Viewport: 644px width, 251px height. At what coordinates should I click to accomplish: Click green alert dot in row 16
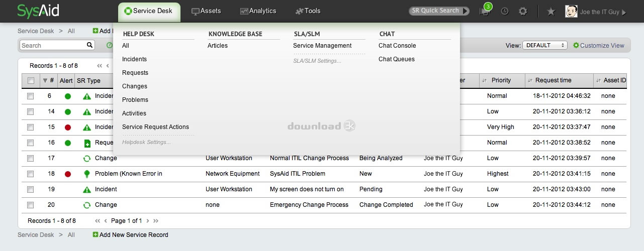68,143
